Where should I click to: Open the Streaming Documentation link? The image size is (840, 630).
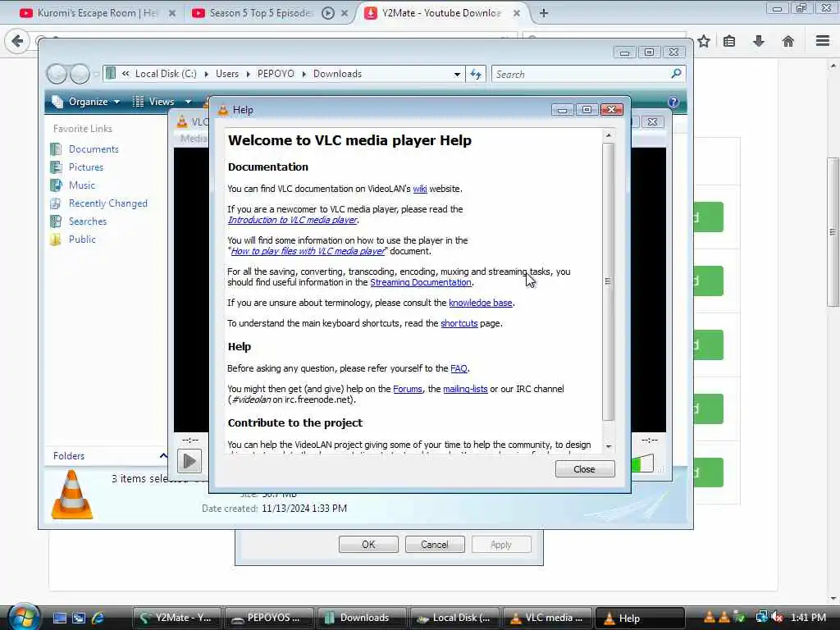pyautogui.click(x=421, y=282)
